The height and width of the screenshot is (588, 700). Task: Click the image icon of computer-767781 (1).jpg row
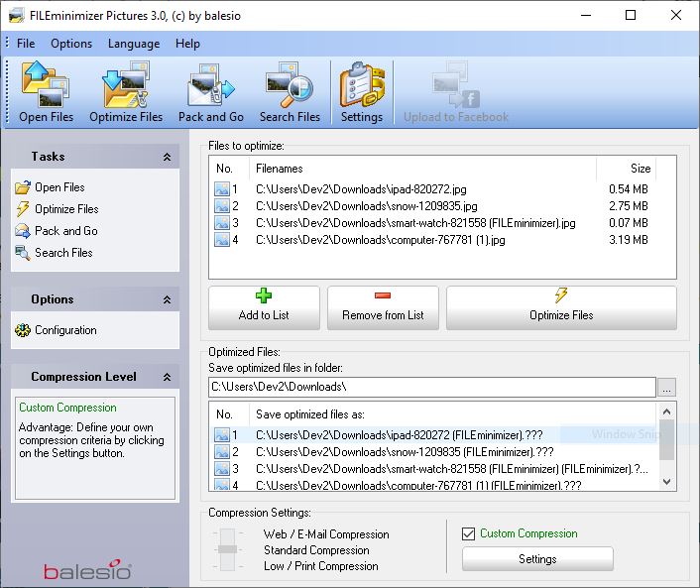tap(222, 240)
